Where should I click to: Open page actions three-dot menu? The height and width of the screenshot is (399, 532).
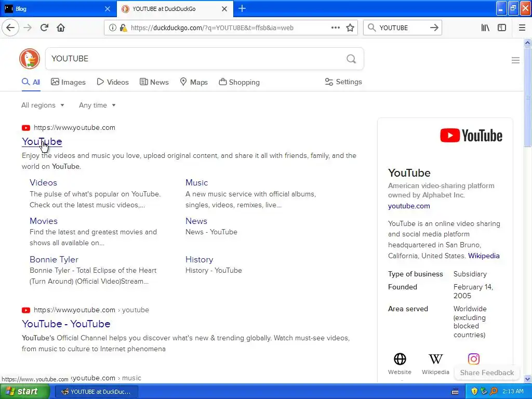pyautogui.click(x=335, y=28)
